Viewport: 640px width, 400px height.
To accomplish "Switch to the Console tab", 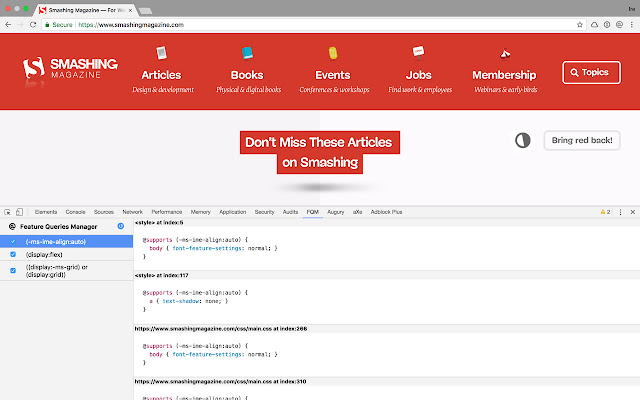I will point(76,212).
